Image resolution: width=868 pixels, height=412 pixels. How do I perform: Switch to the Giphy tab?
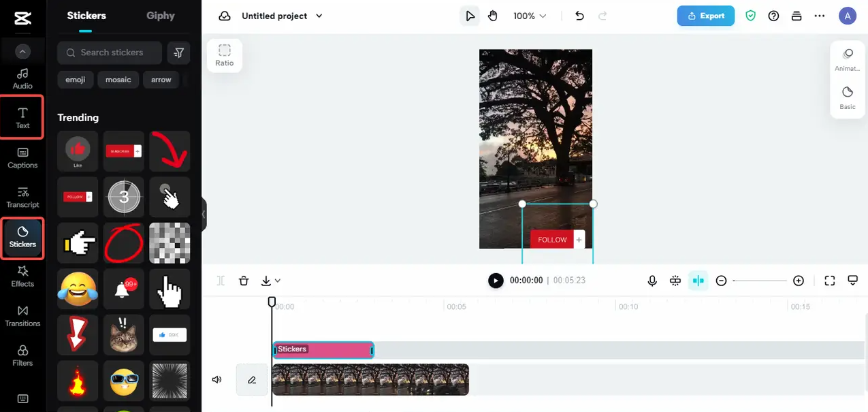[161, 16]
